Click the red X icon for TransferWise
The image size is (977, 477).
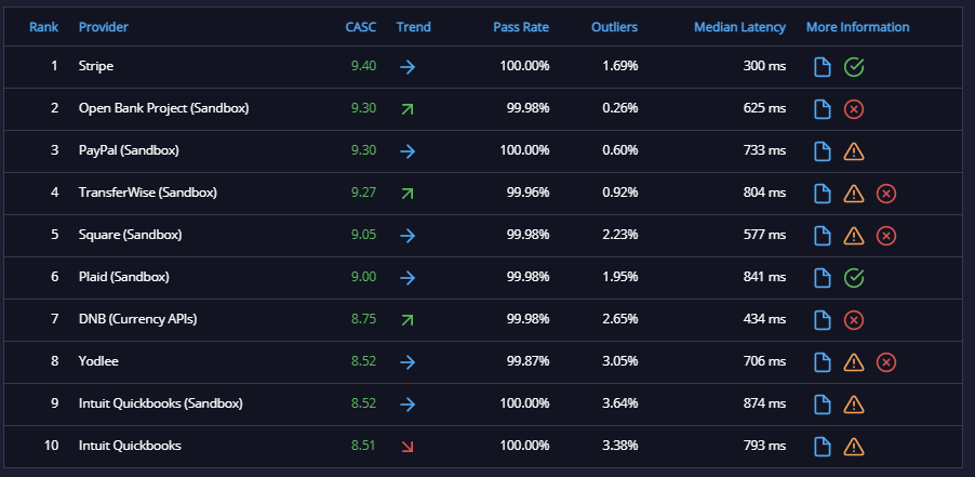pos(886,194)
